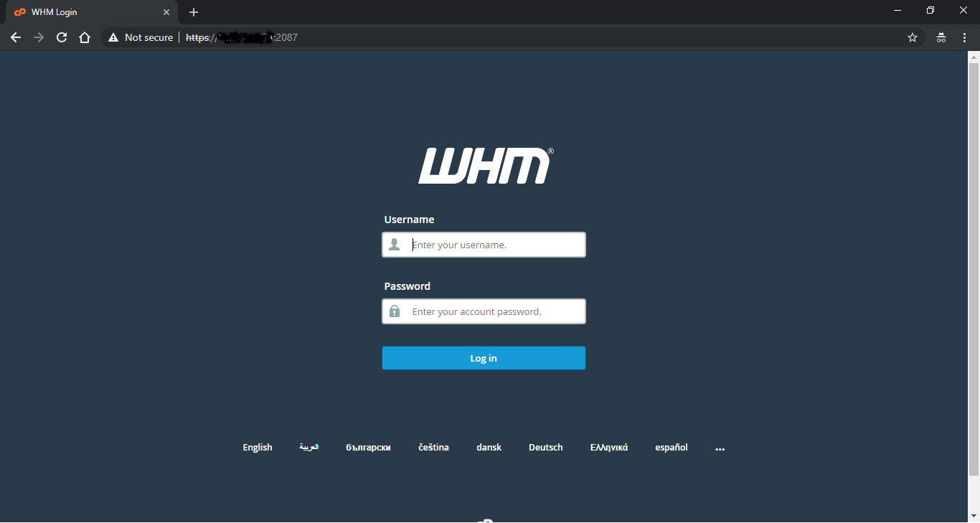Select the čeština language link
Image resolution: width=980 pixels, height=523 pixels.
(434, 448)
